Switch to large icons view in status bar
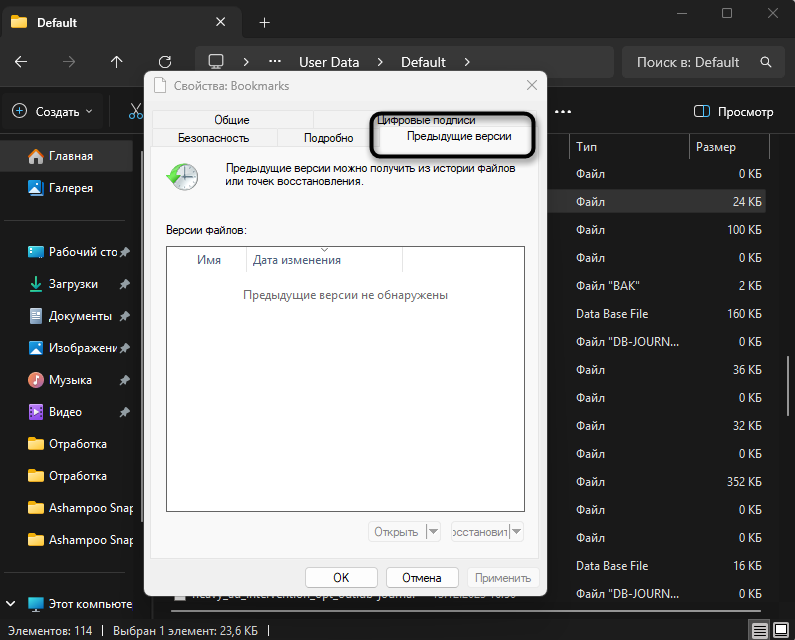This screenshot has width=795, height=640. coord(781,630)
